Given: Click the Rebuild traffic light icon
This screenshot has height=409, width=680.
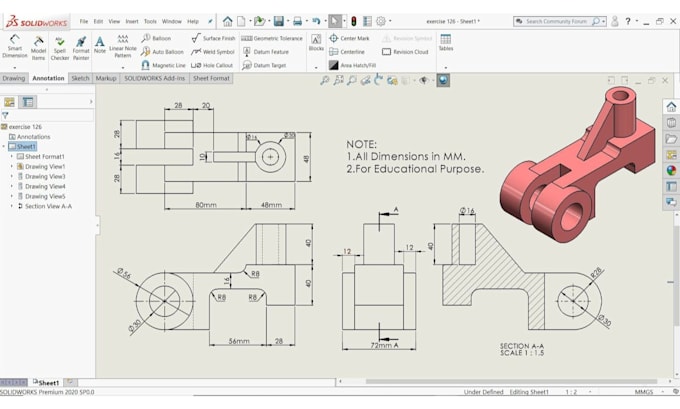Looking at the screenshot, I should tap(353, 21).
